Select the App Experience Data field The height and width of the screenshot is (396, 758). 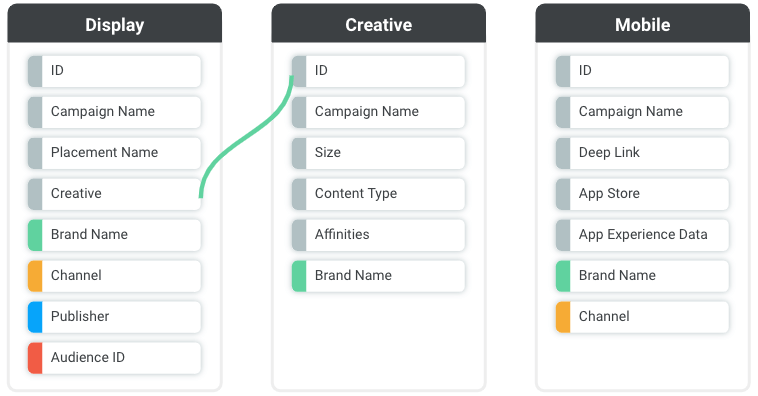point(642,235)
